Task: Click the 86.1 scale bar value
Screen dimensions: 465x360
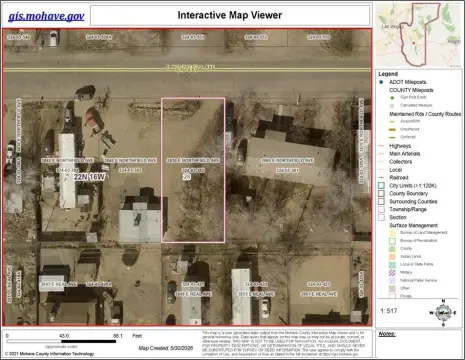Action: (x=118, y=336)
